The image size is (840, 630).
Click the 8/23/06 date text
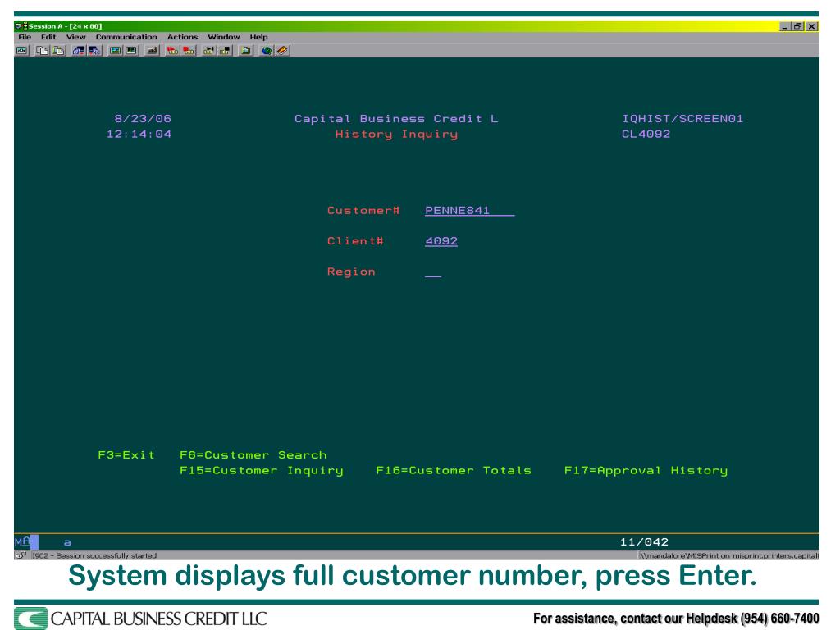tap(143, 119)
